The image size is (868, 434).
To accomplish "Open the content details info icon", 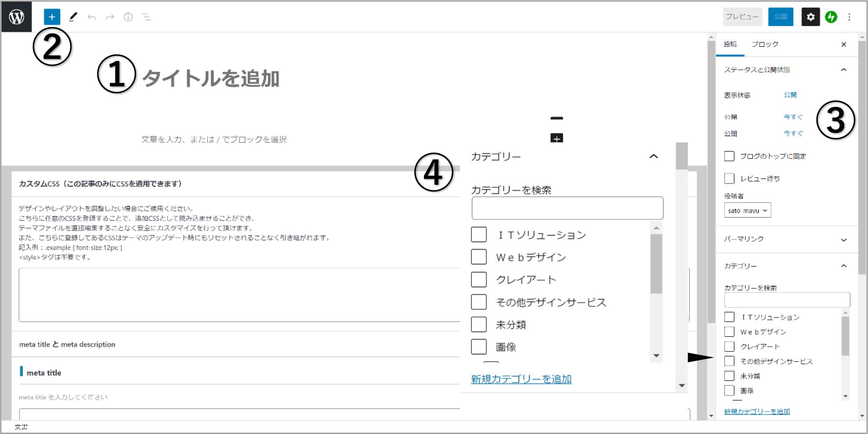I will pos(128,17).
